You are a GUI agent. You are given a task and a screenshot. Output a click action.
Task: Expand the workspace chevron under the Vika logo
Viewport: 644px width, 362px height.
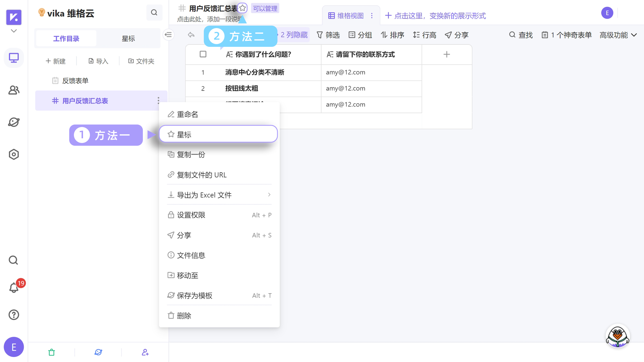pos(14,31)
